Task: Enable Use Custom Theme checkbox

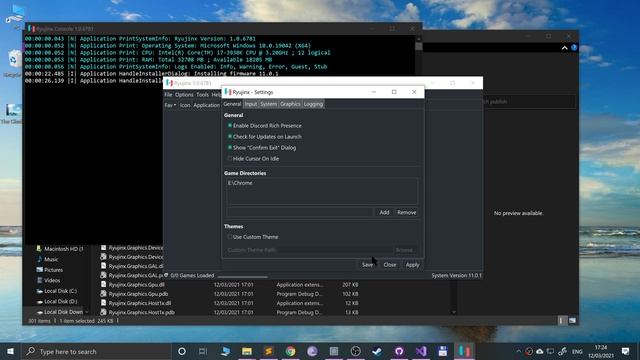Action: 230,237
